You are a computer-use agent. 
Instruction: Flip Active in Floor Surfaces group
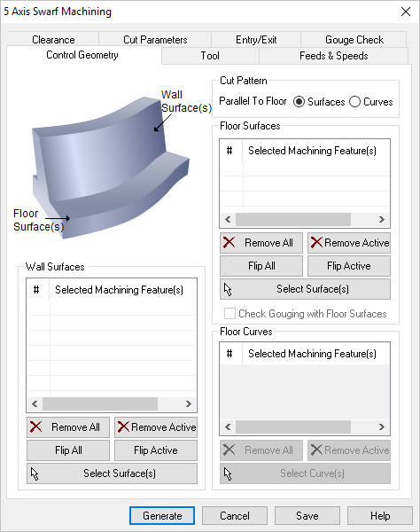(x=349, y=266)
